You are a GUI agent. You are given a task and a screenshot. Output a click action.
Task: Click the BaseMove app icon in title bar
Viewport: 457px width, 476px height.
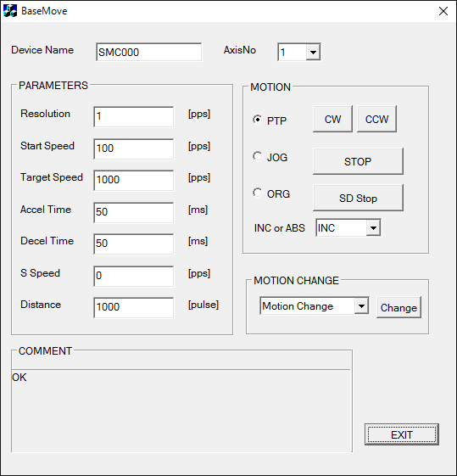(10, 11)
